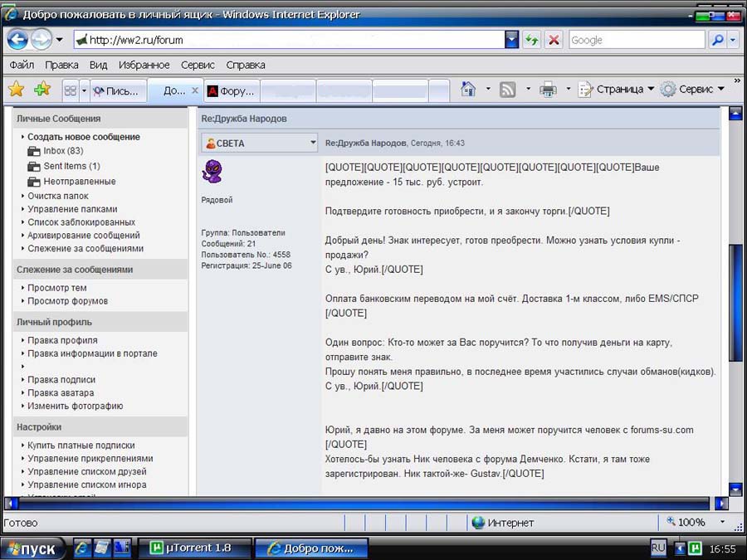Open the Quick Tabs grid view
This screenshot has width=747, height=560.
[70, 90]
